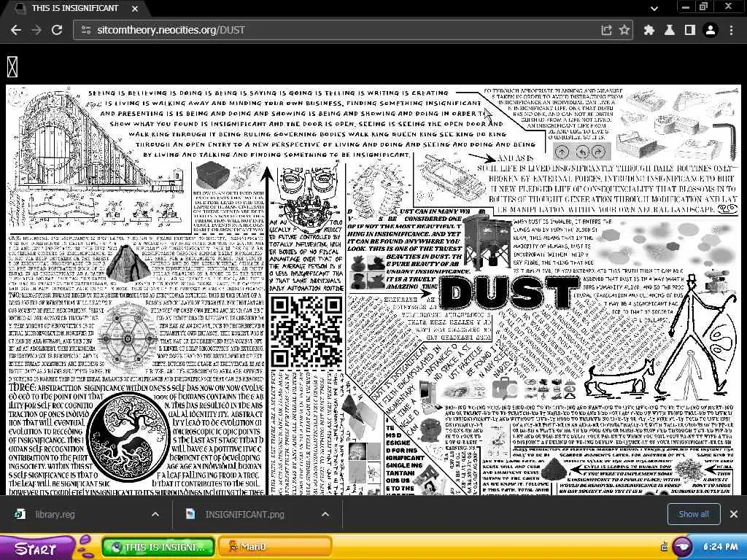The image size is (747, 560).
Task: Click the dust collector machine image
Action: (487, 241)
